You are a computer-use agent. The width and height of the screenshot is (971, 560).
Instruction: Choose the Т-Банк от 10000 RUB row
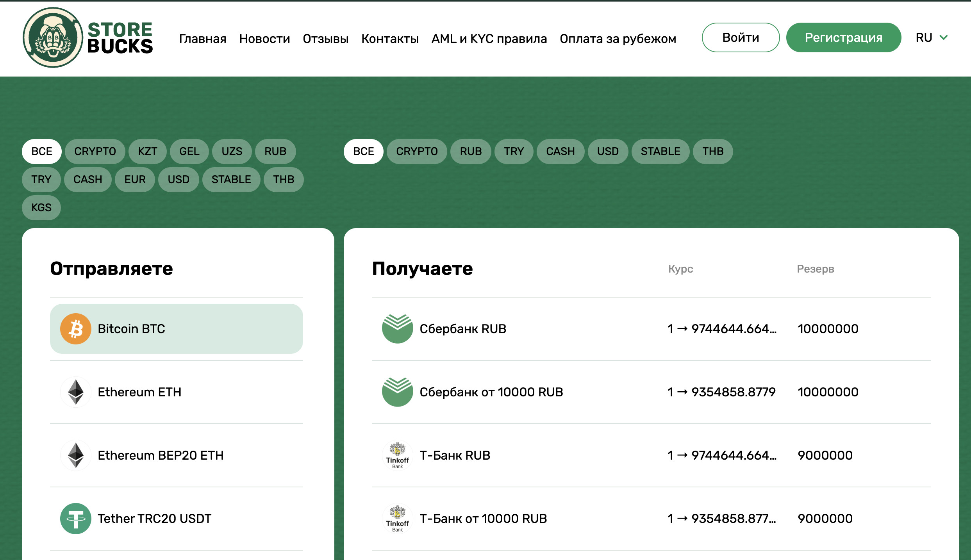click(x=651, y=519)
